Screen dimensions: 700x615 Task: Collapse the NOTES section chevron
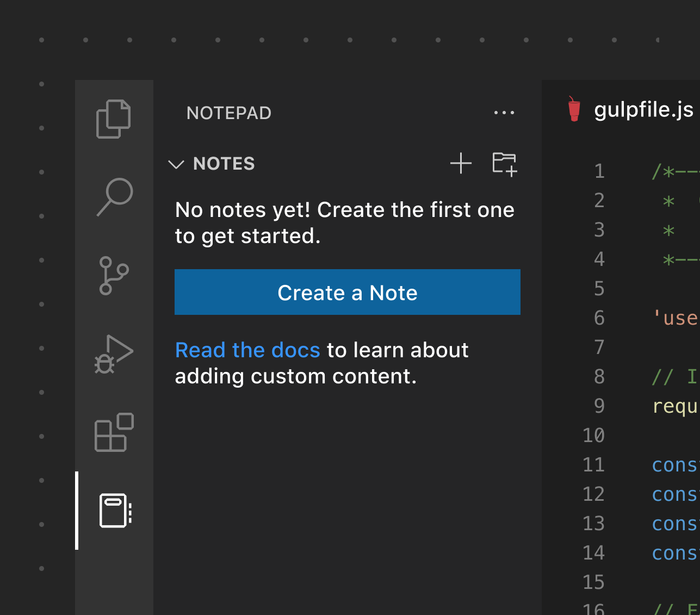coord(176,164)
